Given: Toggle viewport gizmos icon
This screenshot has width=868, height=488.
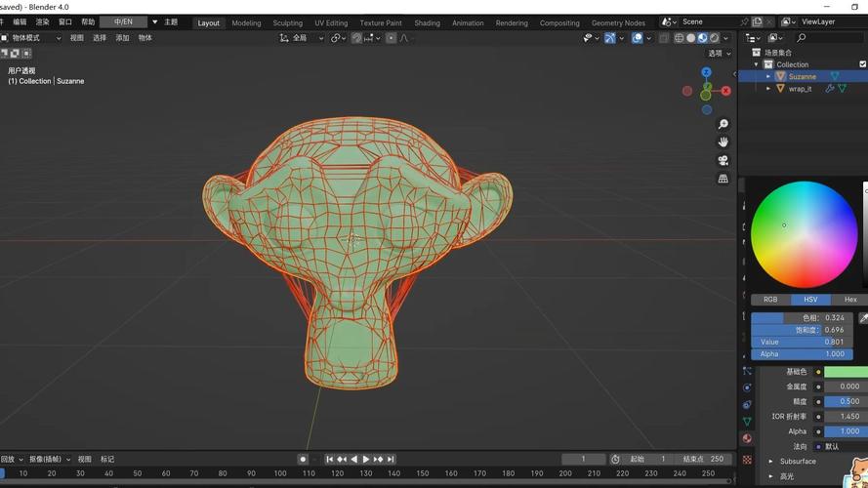Looking at the screenshot, I should coord(609,38).
